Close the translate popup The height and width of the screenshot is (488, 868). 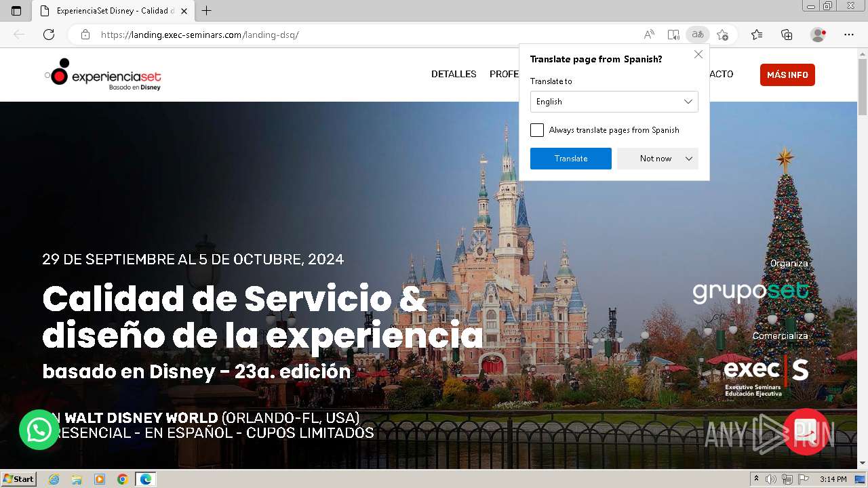tap(698, 54)
